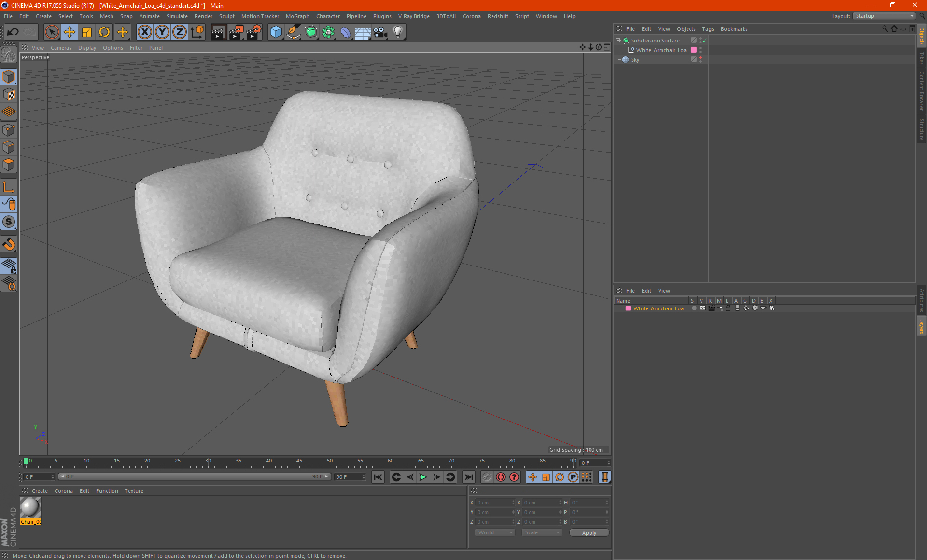
Task: Click the MoGraph Array generator icon
Action: 328,32
